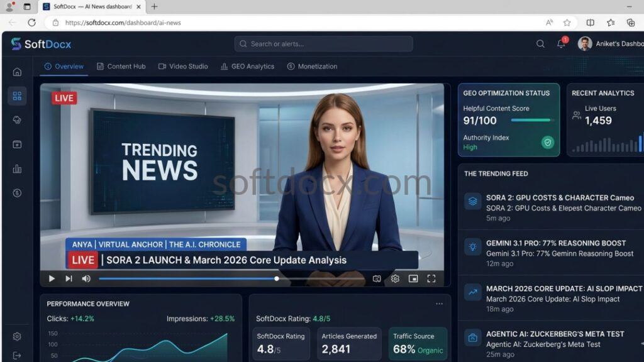
Task: Open the three-dot menu above SoftDocx Rating
Action: tap(439, 304)
